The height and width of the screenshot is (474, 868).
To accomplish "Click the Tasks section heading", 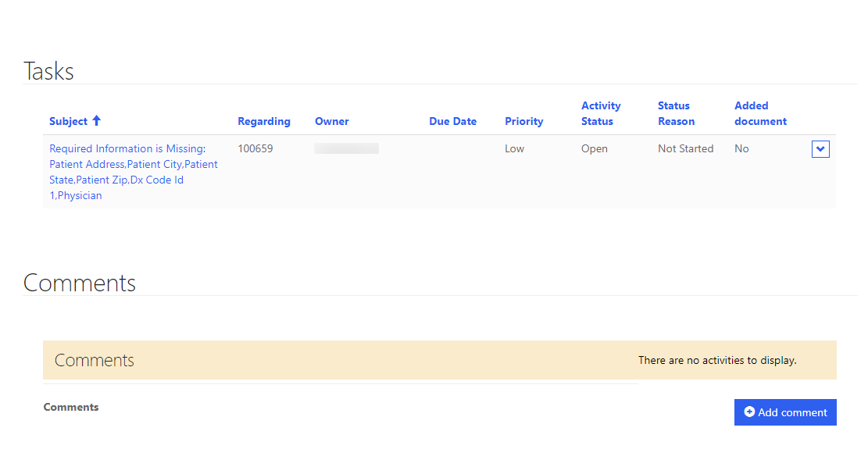I will [48, 70].
